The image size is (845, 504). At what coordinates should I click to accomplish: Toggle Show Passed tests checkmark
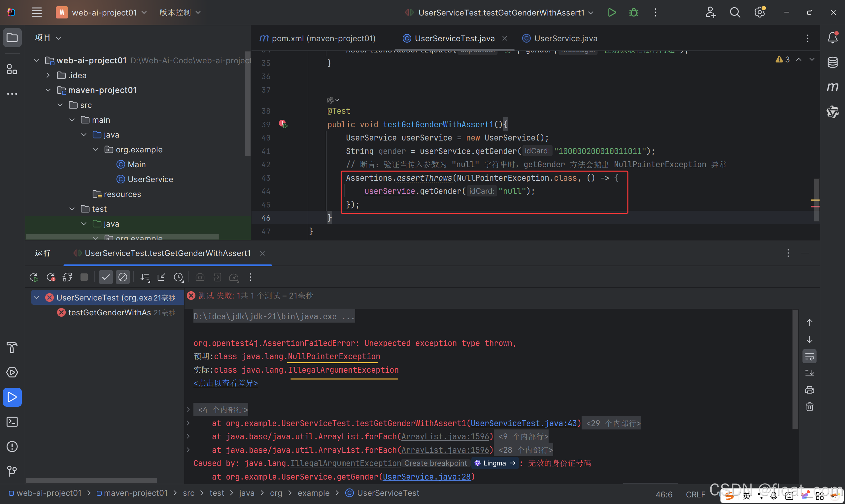pyautogui.click(x=106, y=277)
